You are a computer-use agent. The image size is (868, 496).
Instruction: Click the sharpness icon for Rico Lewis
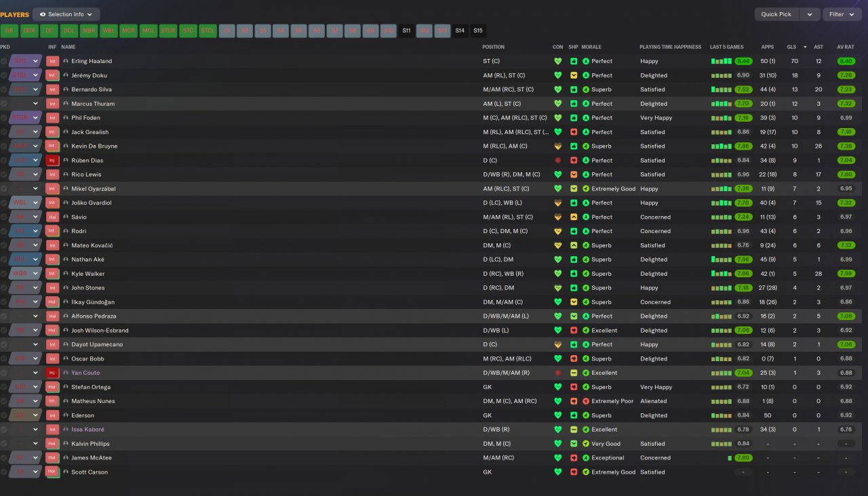(x=574, y=175)
